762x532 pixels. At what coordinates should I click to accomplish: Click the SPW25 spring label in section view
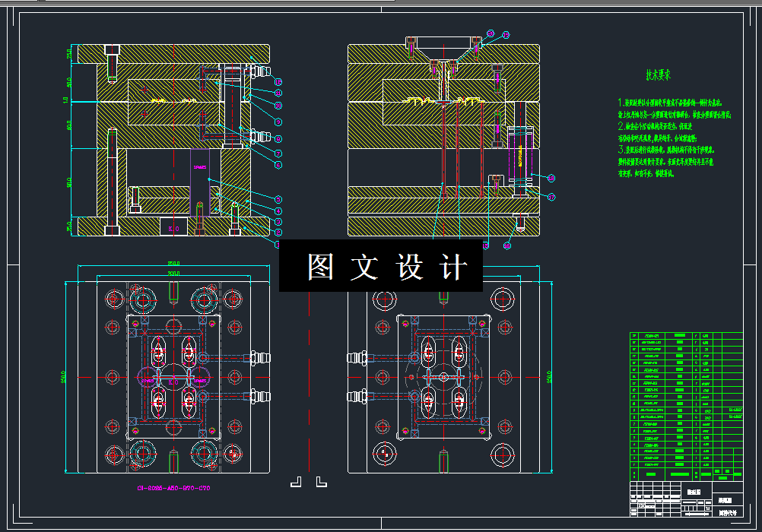200,167
